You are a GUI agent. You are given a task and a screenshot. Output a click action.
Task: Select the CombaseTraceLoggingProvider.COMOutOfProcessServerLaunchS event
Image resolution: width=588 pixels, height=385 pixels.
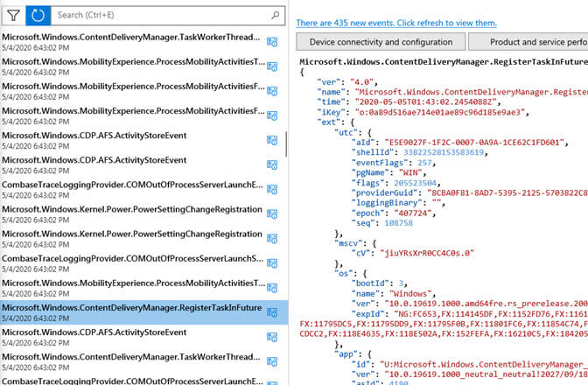coord(144,263)
